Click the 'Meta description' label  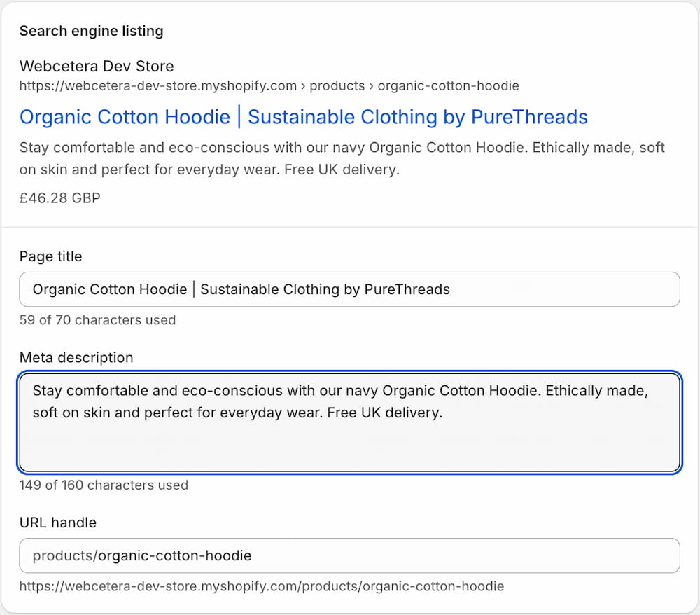76,357
